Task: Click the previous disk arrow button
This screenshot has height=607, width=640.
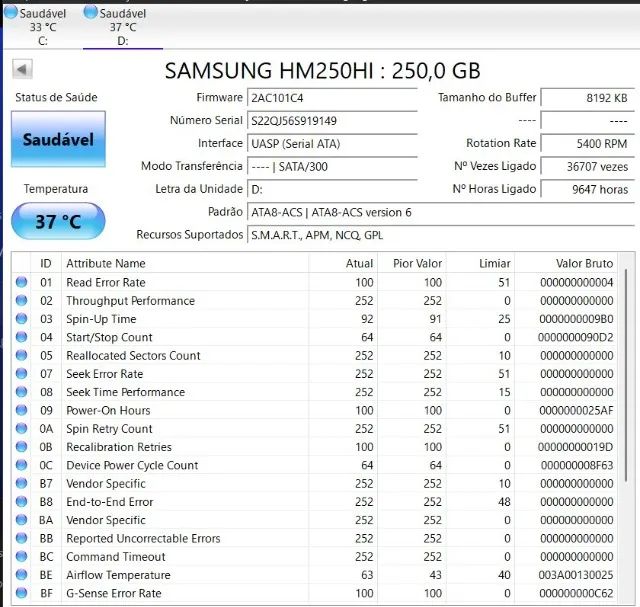Action: click(x=22, y=69)
